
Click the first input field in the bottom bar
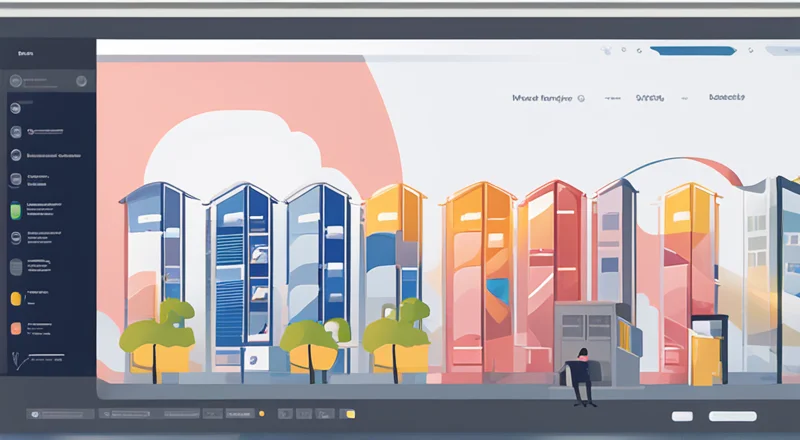[62, 413]
